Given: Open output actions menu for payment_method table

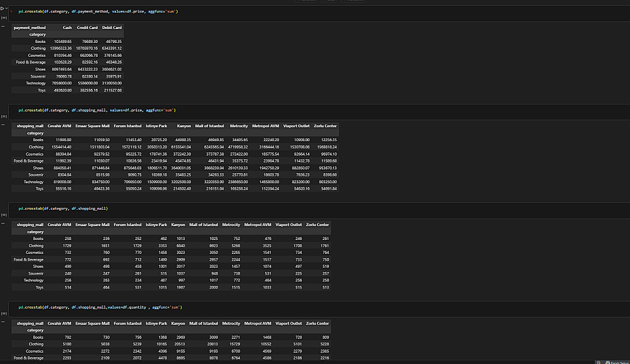Looking at the screenshot, I should tap(3, 26).
